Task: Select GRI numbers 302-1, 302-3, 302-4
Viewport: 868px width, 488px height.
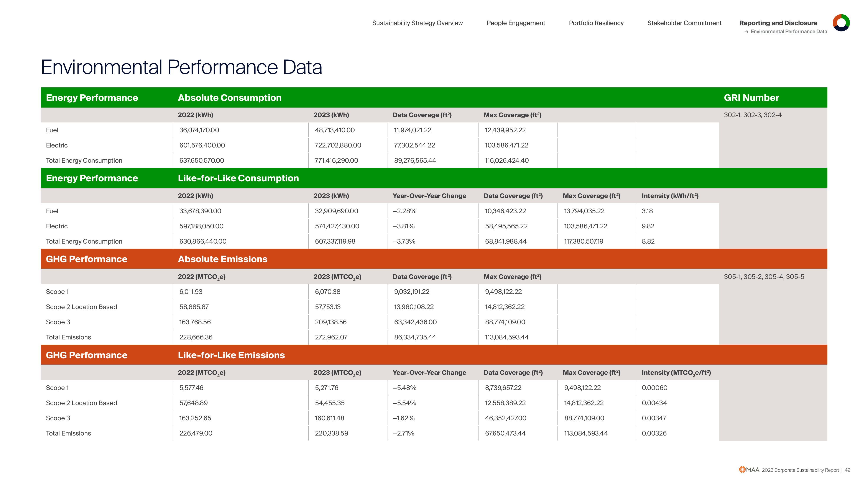Action: pos(752,115)
